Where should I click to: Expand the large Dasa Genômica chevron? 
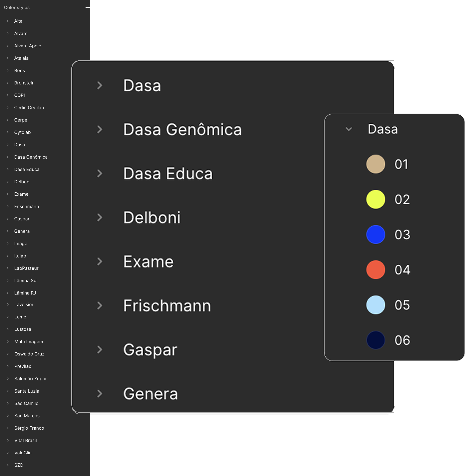99,129
